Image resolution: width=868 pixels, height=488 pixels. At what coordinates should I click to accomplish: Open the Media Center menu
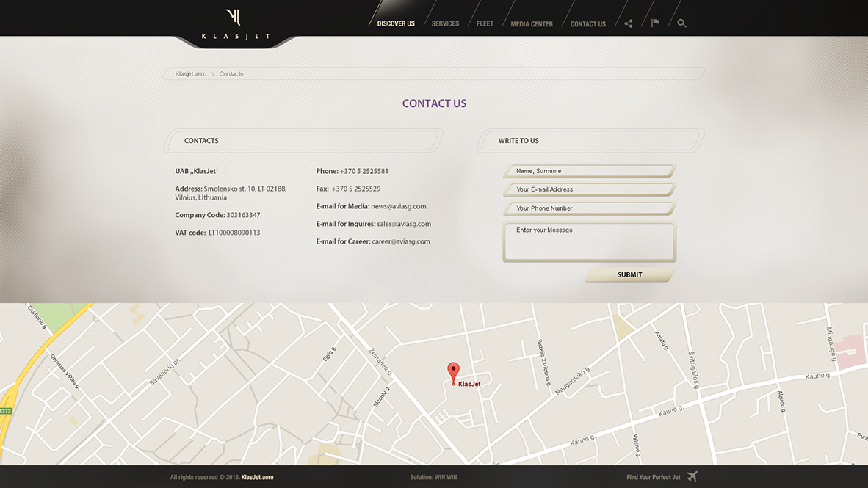pos(532,24)
